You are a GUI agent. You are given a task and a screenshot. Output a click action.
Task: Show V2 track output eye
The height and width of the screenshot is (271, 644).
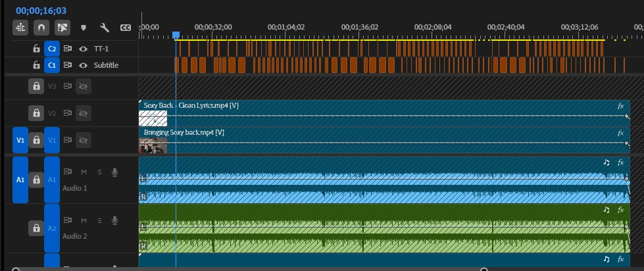(84, 113)
